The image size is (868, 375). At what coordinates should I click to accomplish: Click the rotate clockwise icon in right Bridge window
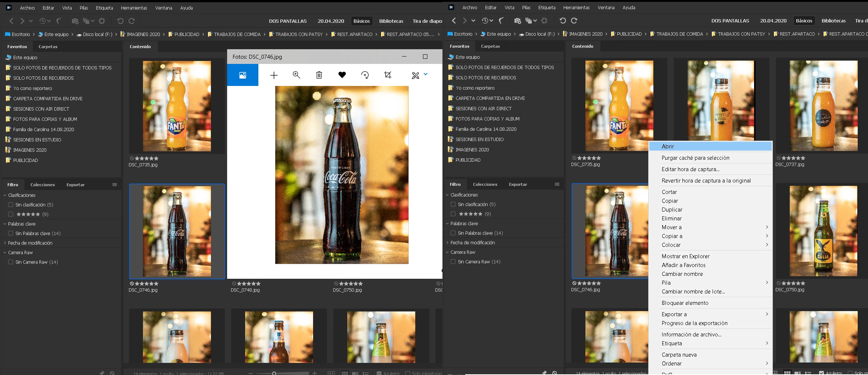coord(574,21)
